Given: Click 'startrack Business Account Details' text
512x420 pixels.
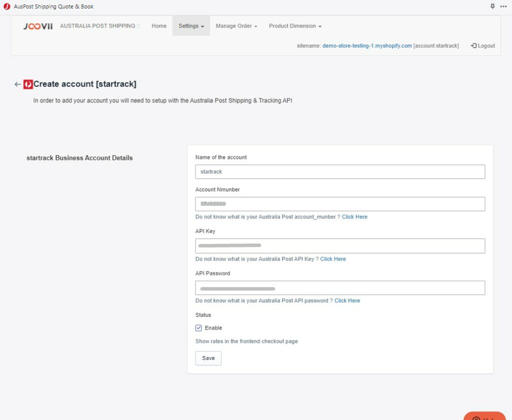Looking at the screenshot, I should coord(79,157).
